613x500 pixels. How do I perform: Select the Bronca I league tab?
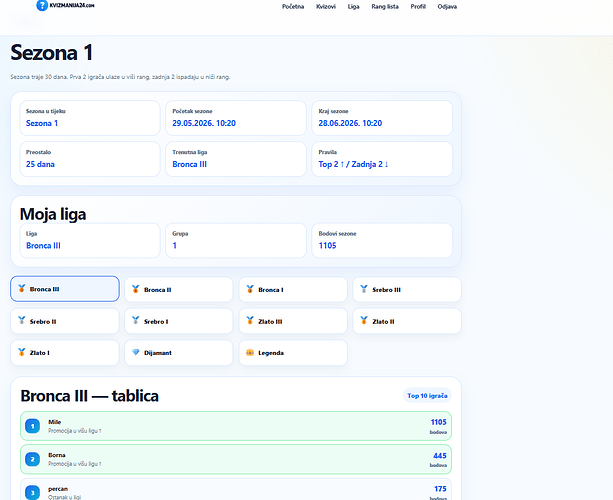click(x=293, y=289)
